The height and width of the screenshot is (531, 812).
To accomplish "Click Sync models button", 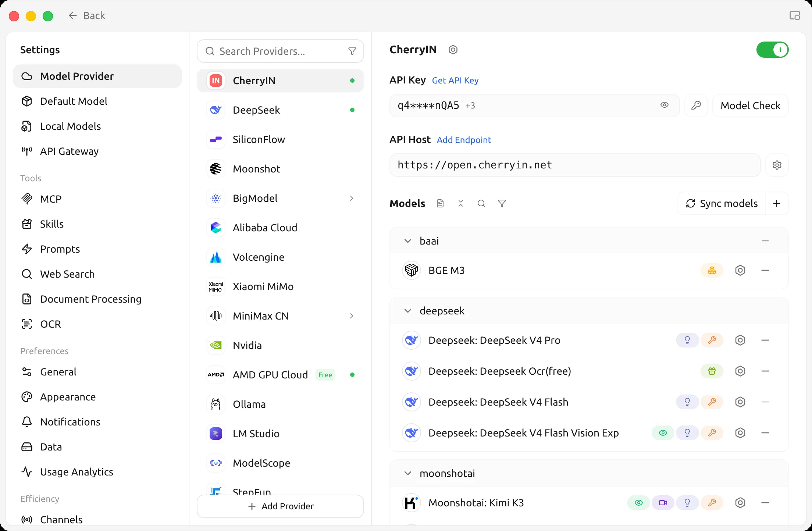I will point(722,203).
